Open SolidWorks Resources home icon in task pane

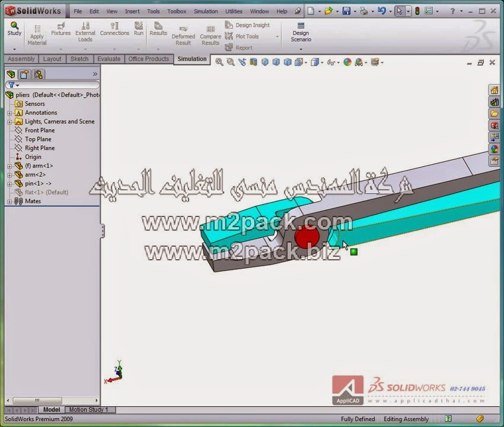tap(495, 90)
